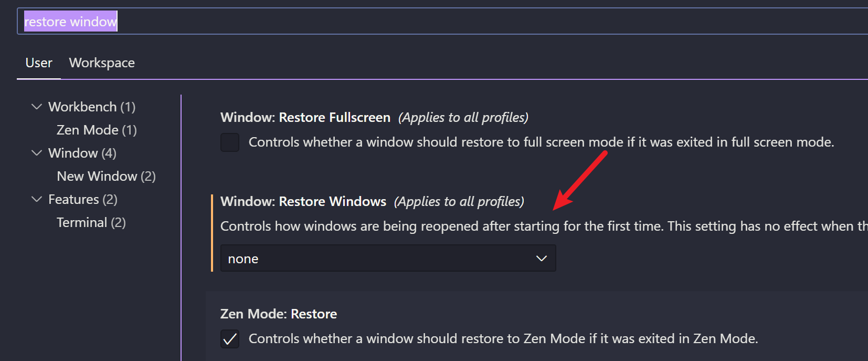Switch to the Workspace settings tab
Image resolution: width=868 pixels, height=361 pixels.
[x=102, y=63]
